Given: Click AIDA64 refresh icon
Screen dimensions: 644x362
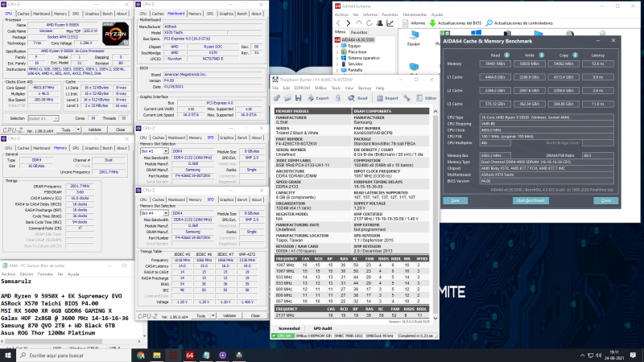Looking at the screenshot, I should point(369,23).
